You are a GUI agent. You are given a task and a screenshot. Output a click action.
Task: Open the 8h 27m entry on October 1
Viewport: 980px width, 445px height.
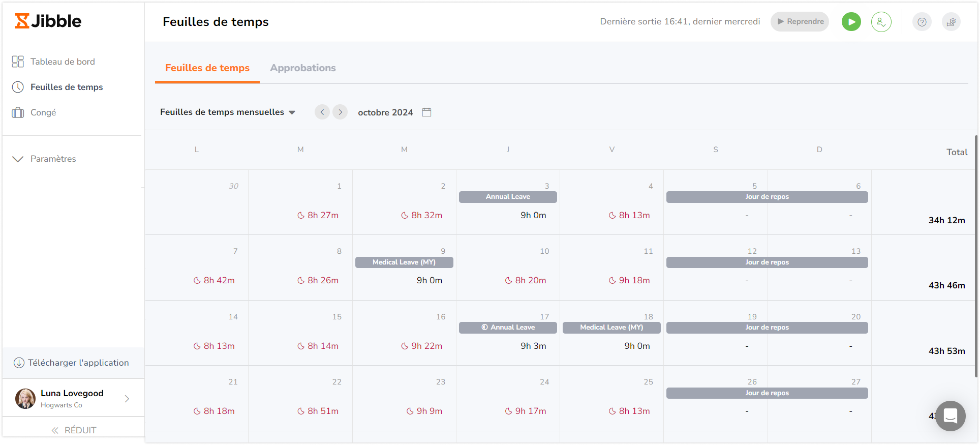pos(318,215)
